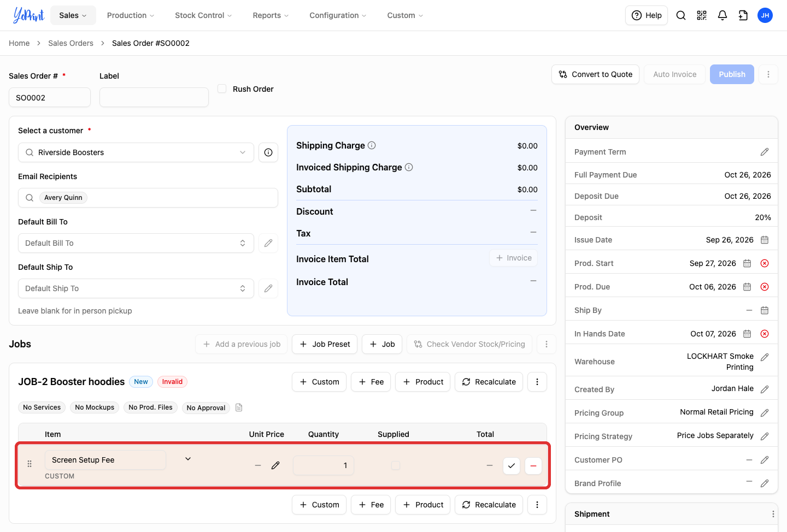Open the Configuration menu
The height and width of the screenshot is (532, 787).
338,15
